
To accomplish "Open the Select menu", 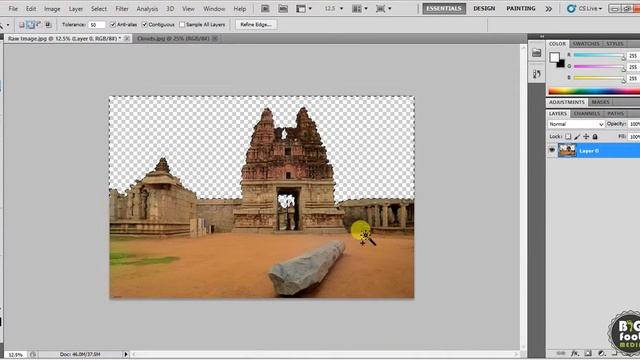I will [x=98, y=9].
